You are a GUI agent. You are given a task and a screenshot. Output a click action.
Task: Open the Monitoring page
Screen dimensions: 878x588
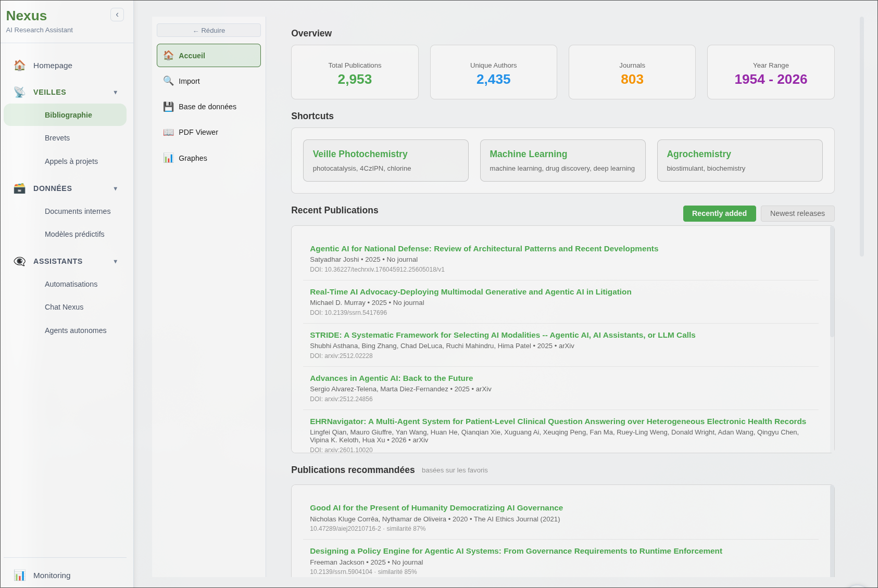(x=65, y=576)
